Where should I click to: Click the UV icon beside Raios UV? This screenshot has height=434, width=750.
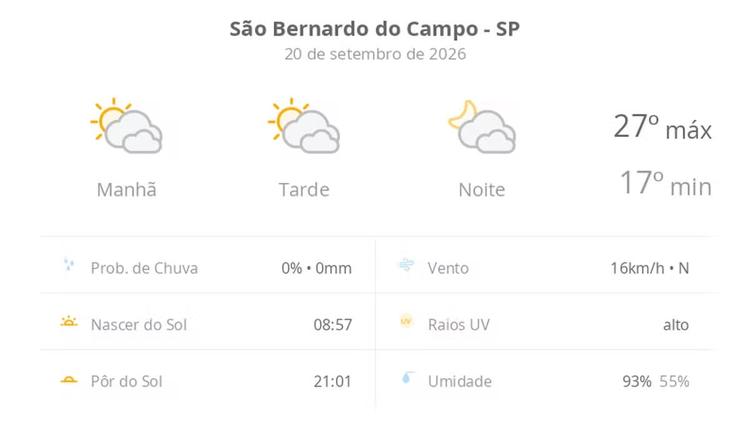coord(406,321)
